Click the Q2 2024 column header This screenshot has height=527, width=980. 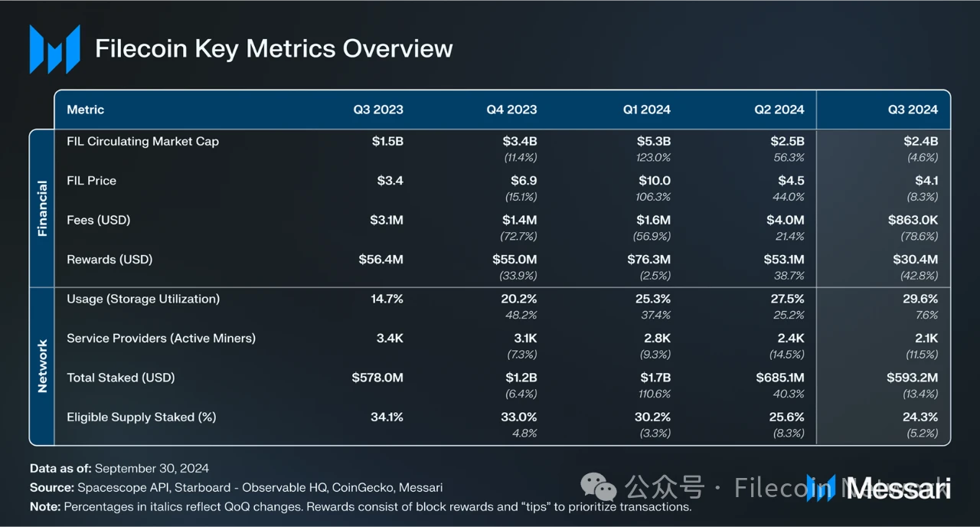(779, 110)
